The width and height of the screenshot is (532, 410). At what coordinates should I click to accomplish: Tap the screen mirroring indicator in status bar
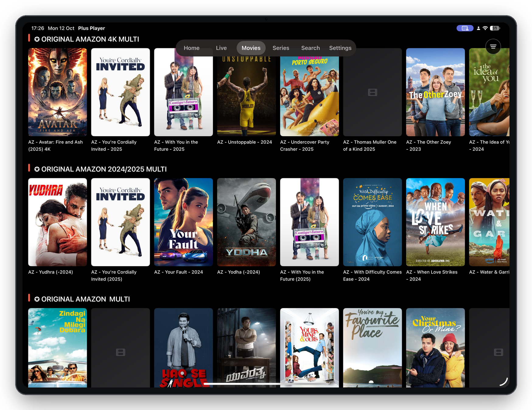pos(465,28)
